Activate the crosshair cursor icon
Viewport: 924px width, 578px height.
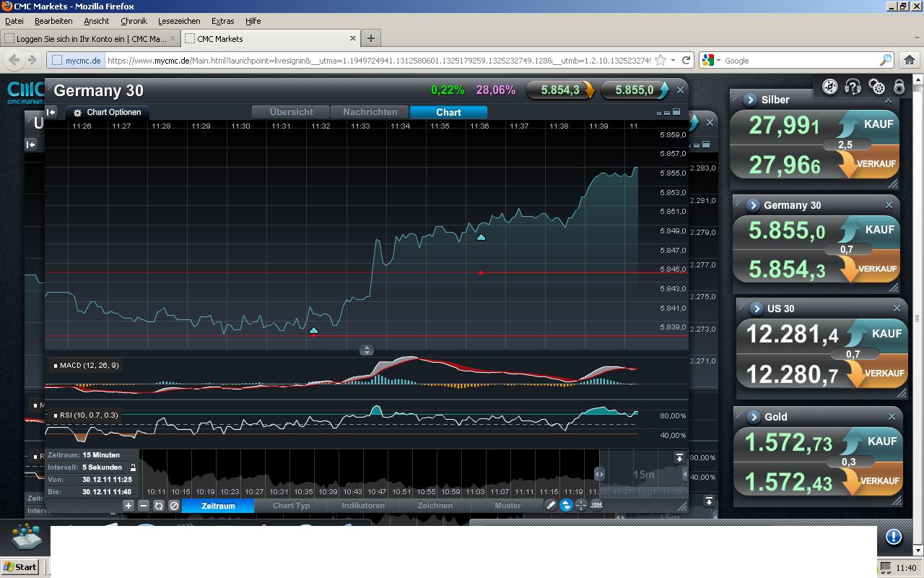coord(581,505)
